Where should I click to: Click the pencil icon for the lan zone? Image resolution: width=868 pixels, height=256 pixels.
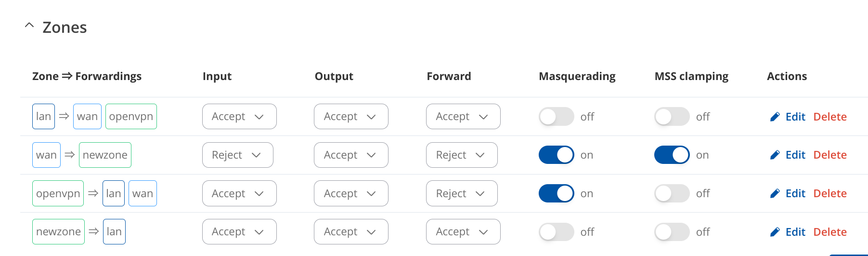(775, 117)
